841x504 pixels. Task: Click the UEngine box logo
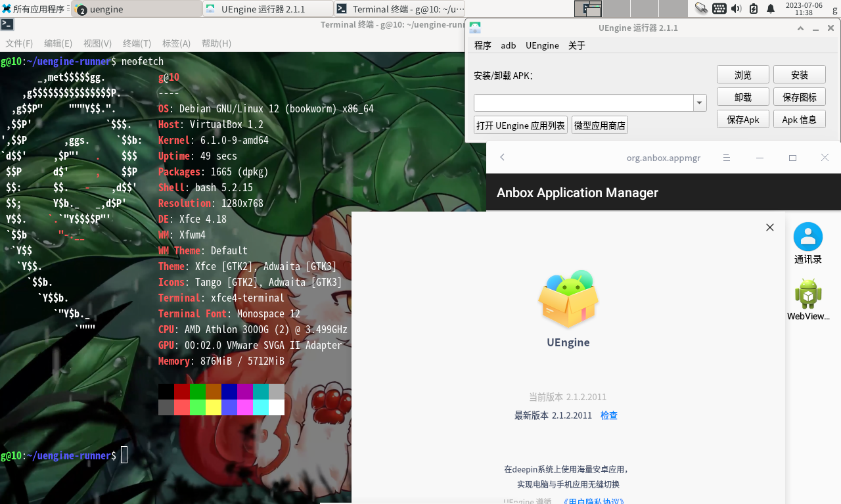(x=568, y=299)
